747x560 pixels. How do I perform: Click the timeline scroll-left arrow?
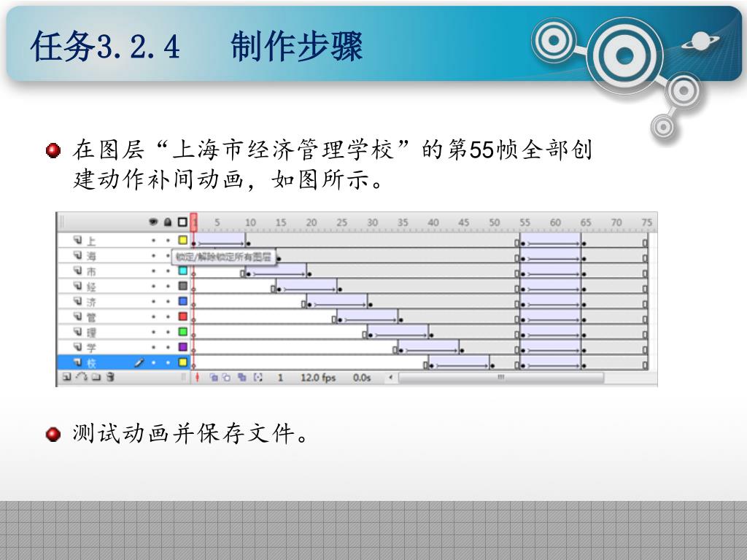click(391, 378)
